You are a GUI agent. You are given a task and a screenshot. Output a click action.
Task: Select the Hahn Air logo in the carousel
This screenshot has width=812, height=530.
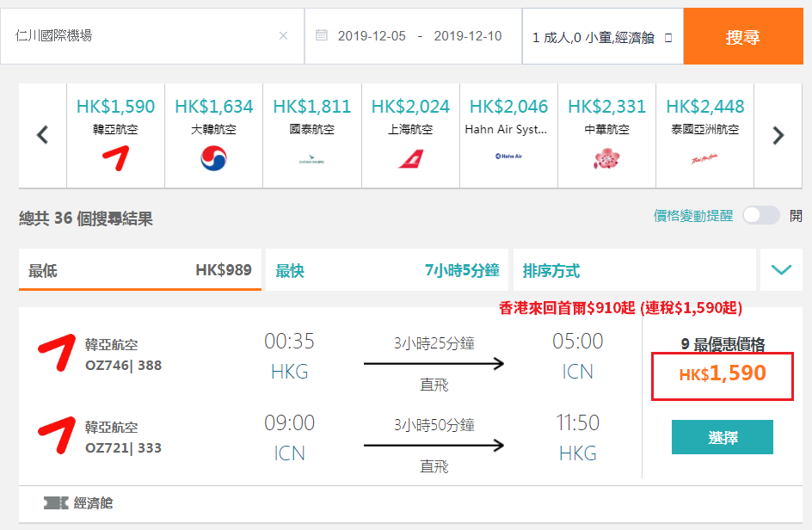coord(508,156)
